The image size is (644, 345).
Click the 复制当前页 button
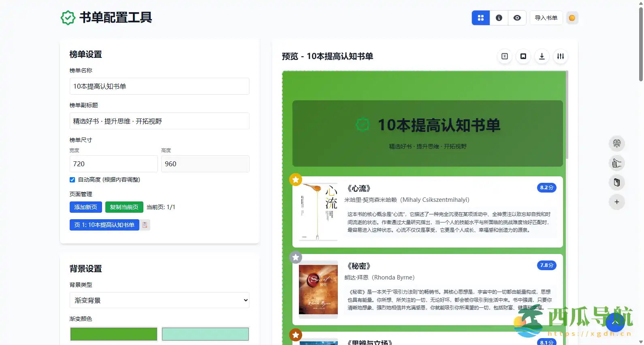point(124,207)
